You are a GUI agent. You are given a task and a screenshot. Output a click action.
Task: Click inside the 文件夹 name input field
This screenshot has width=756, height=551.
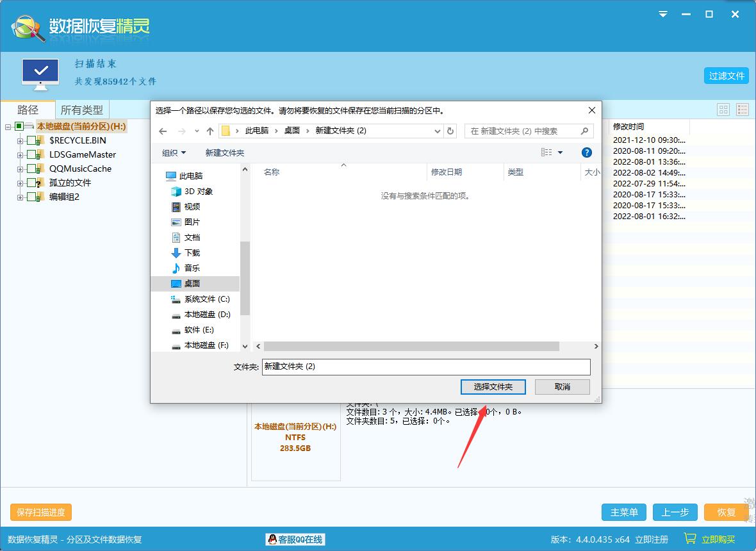pyautogui.click(x=426, y=366)
